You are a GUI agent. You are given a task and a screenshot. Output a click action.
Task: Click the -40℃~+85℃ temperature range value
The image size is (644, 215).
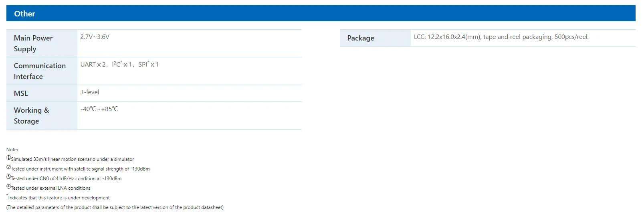coord(99,109)
